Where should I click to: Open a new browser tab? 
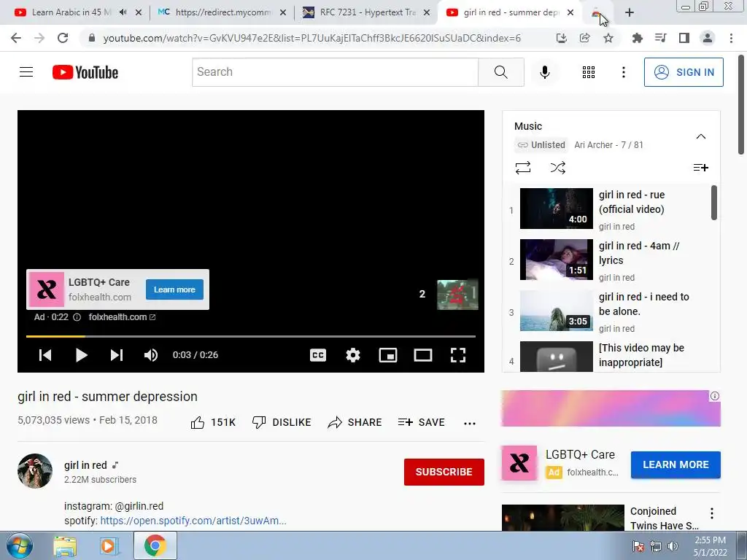[630, 13]
